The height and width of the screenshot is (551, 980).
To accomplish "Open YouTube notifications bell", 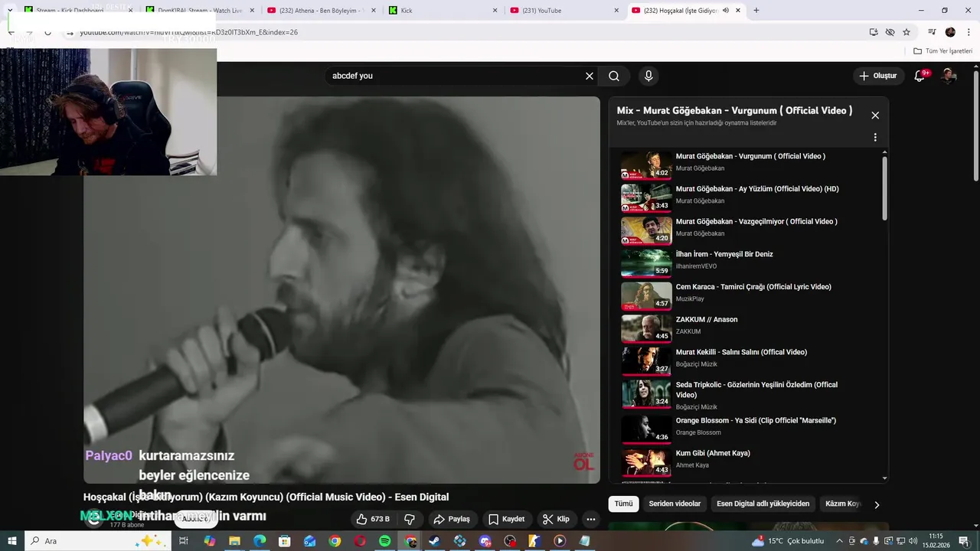I will coord(920,76).
